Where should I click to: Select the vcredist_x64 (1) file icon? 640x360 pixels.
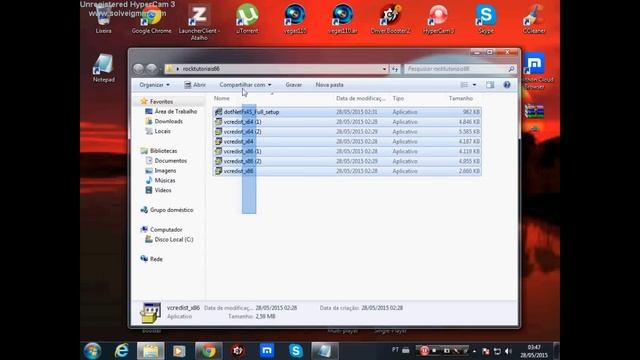click(x=218, y=122)
